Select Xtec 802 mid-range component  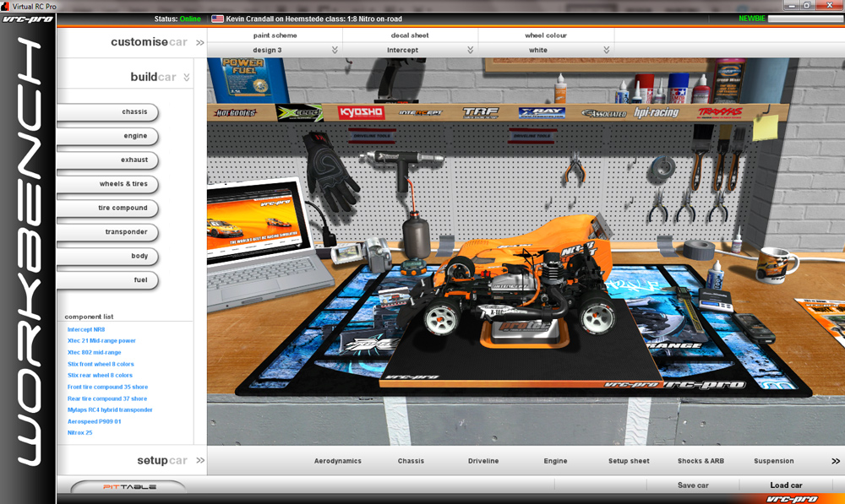[x=95, y=353]
